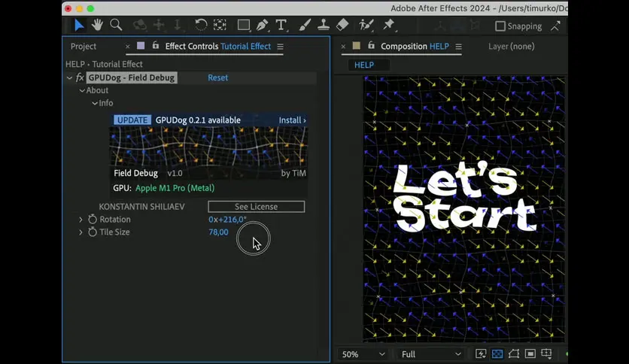Viewport: 629px width, 364px height.
Task: Select the Rectangle shape tool
Action: [244, 26]
